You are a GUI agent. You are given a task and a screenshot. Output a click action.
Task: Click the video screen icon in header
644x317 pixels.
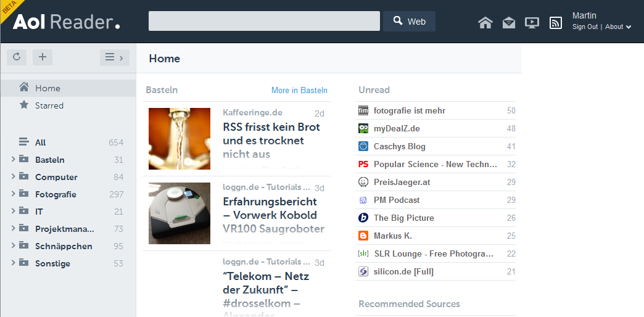tap(532, 23)
